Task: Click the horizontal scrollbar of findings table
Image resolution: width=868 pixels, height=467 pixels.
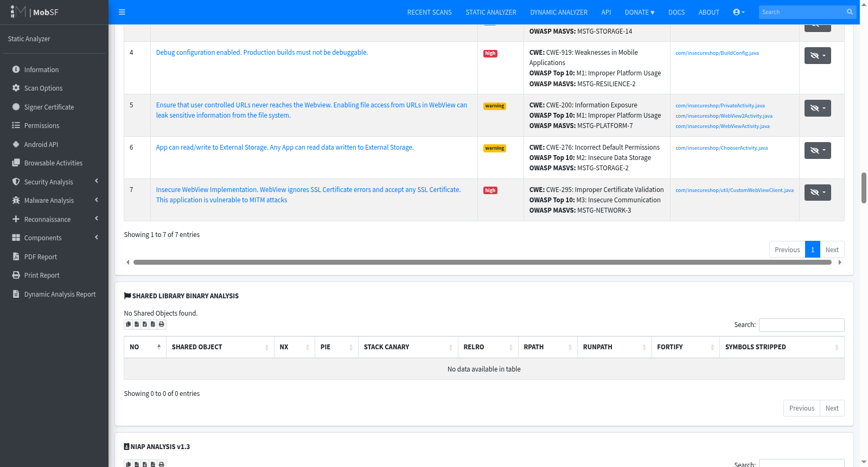Action: 482,262
